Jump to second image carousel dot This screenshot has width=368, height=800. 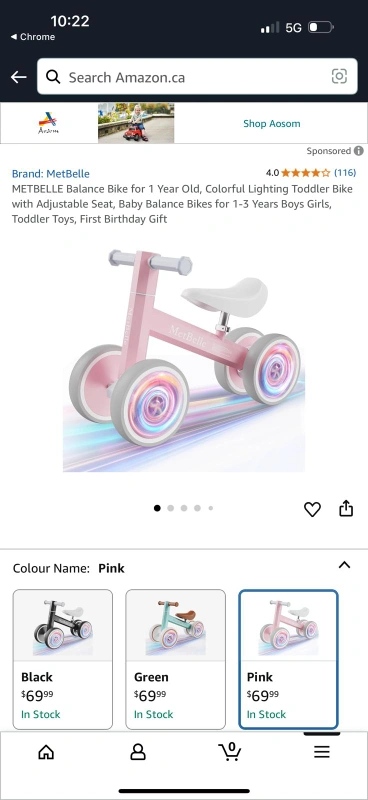coord(170,508)
